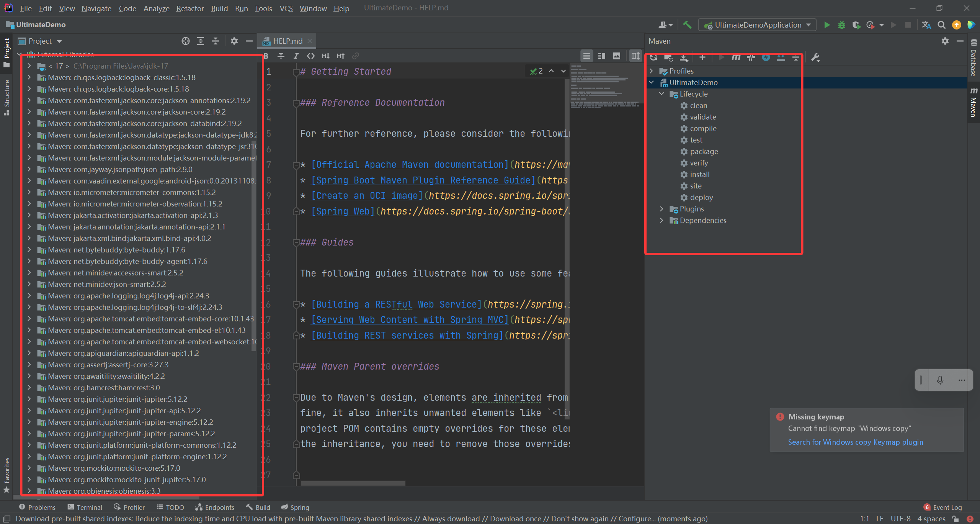This screenshot has width=980, height=524.
Task: Hide Project panel with minus icon
Action: (x=249, y=41)
